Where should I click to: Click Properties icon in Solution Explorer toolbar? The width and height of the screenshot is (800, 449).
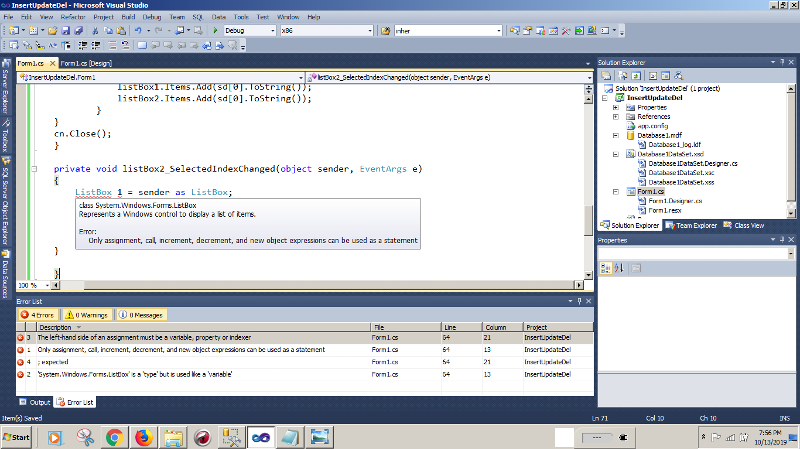[606, 76]
